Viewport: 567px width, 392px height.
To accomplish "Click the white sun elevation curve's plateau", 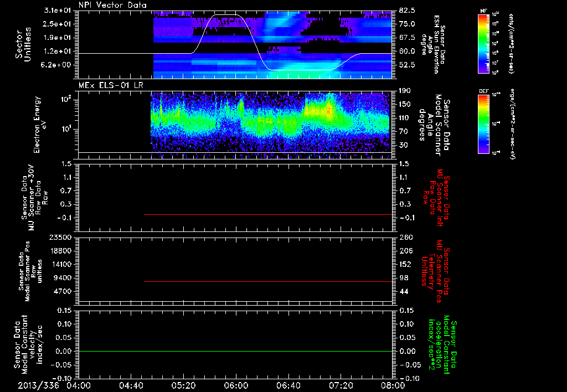I will click(226, 15).
